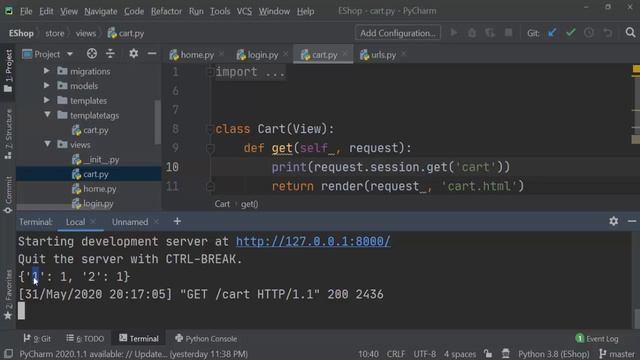640x360 pixels.
Task: Open the 9: Git tool button
Action: pos(37,338)
